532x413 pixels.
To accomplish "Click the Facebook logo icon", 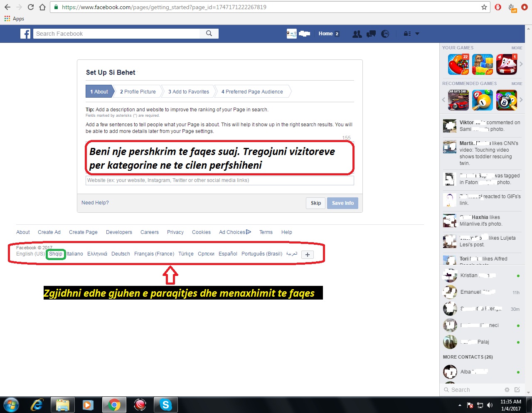I will pyautogui.click(x=25, y=34).
